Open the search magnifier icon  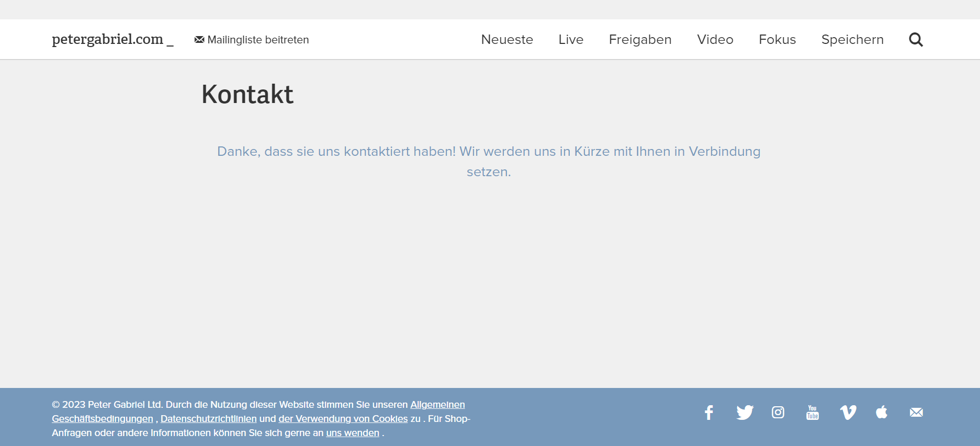pyautogui.click(x=916, y=40)
